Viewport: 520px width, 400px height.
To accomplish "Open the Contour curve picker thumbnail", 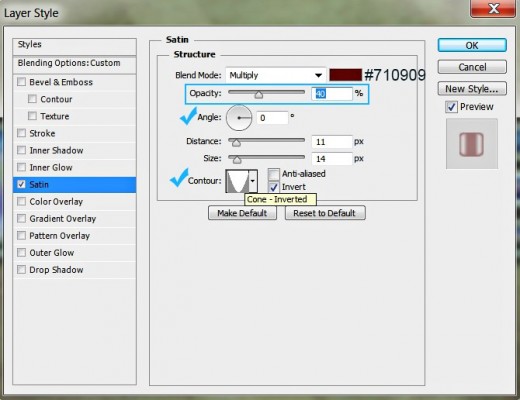I will tap(237, 181).
